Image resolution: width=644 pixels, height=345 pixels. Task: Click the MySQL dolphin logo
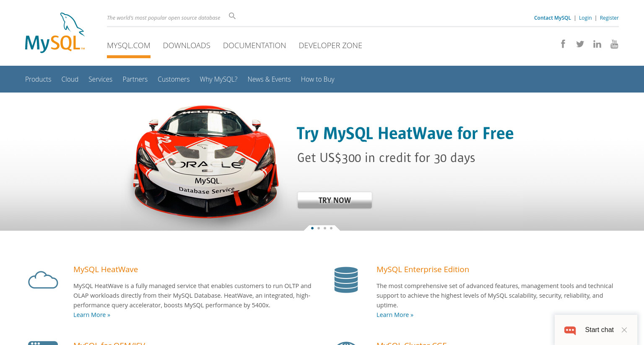[x=55, y=33]
